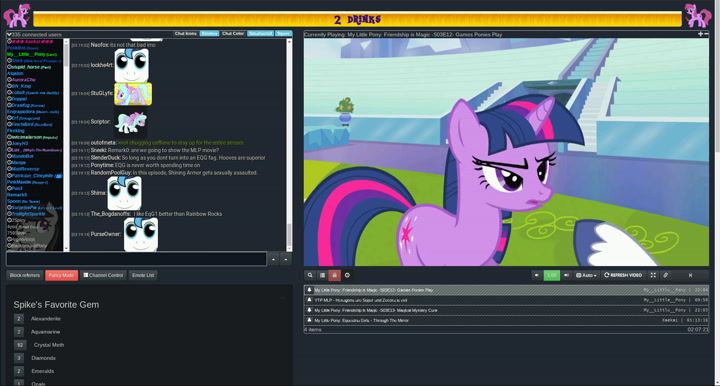Click the bell icon on Equestria Girls row

(x=309, y=320)
